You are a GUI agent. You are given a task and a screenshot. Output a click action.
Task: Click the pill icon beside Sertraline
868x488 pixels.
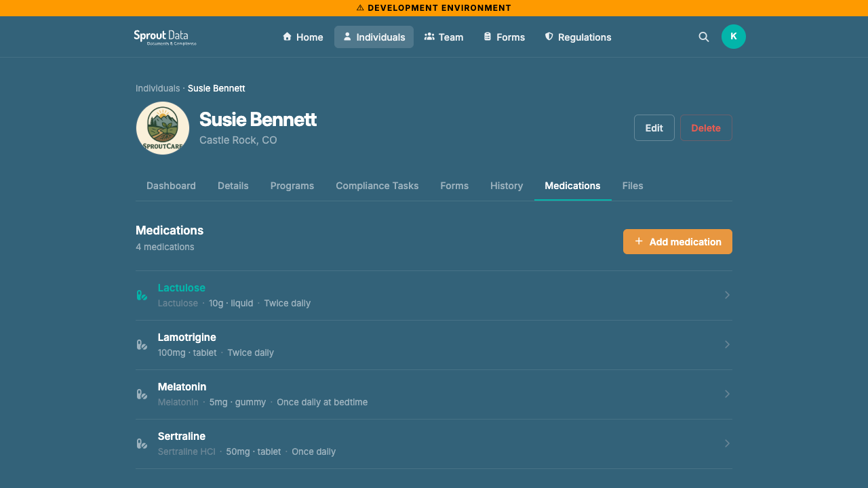click(142, 443)
